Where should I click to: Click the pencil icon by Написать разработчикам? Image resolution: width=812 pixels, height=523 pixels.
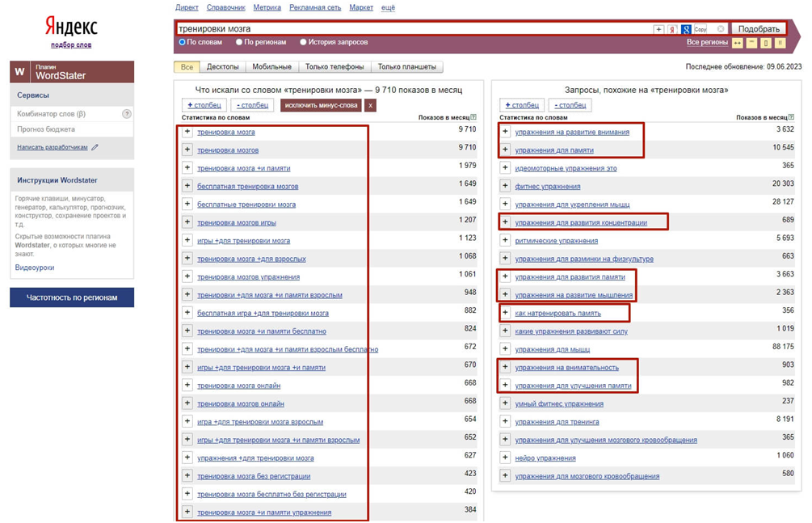(95, 147)
